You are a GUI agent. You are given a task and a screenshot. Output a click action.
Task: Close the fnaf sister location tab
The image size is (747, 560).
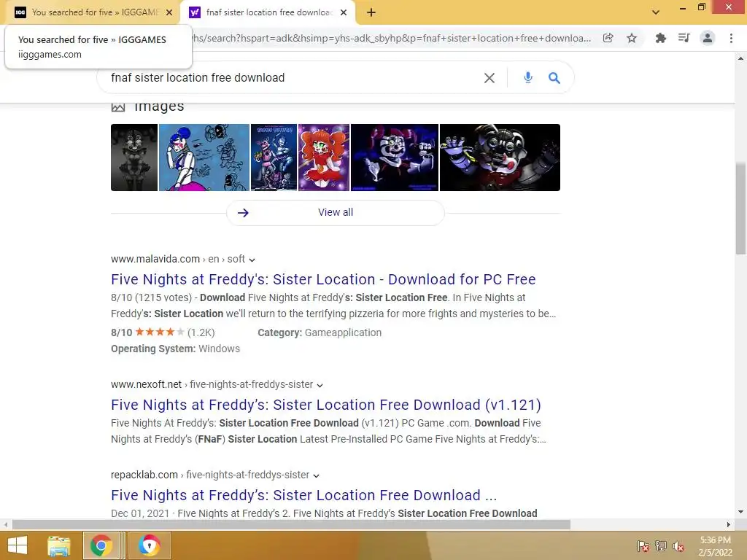coord(344,13)
